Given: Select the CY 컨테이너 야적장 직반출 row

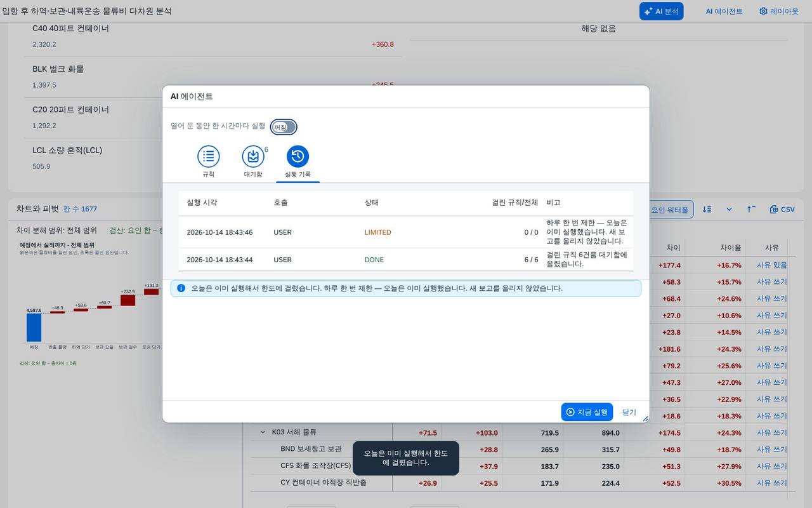Looking at the screenshot, I should tap(324, 483).
